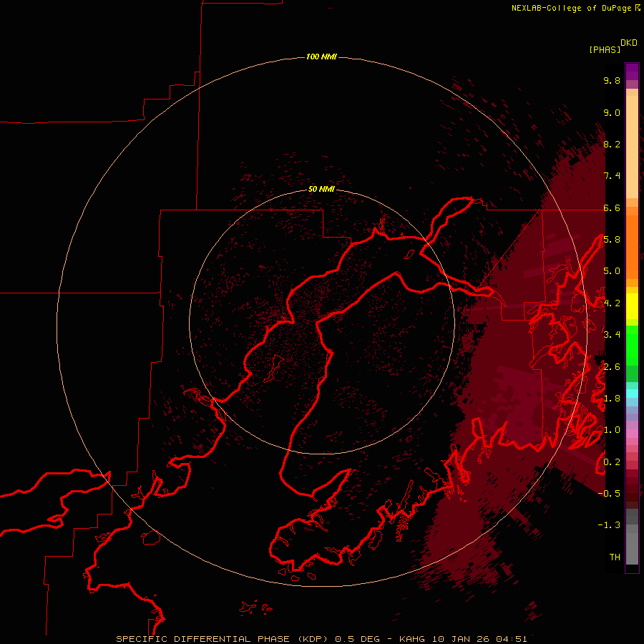Pick the purple segment atop the color bar
The width and height of the screenshot is (644, 644).
(632, 72)
